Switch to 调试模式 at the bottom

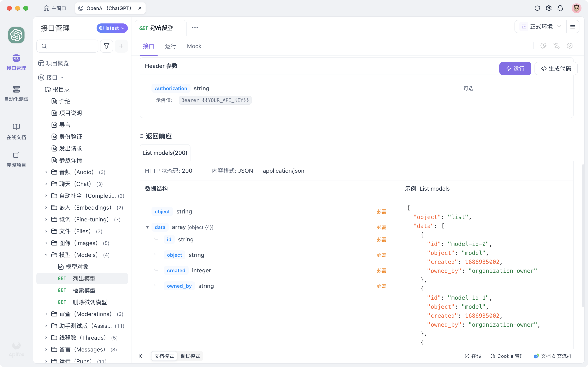[190, 356]
